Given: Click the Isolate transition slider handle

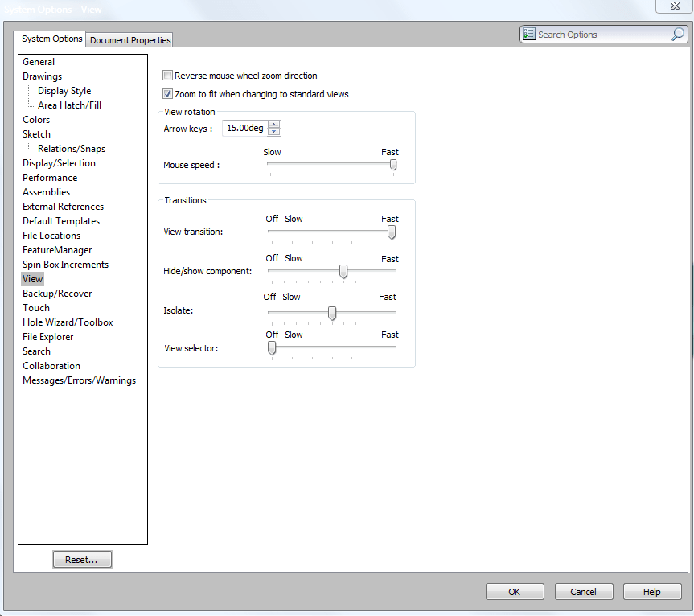Looking at the screenshot, I should point(331,313).
